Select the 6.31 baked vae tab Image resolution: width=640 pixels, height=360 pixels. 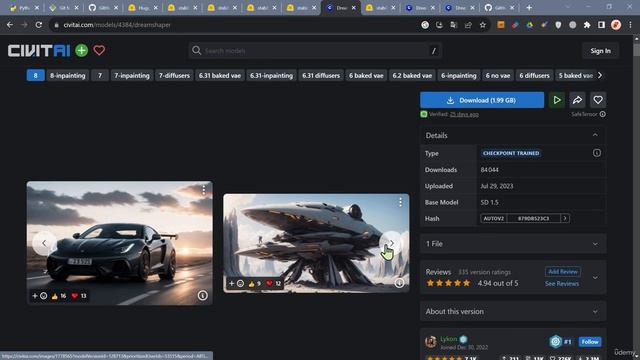coord(220,76)
